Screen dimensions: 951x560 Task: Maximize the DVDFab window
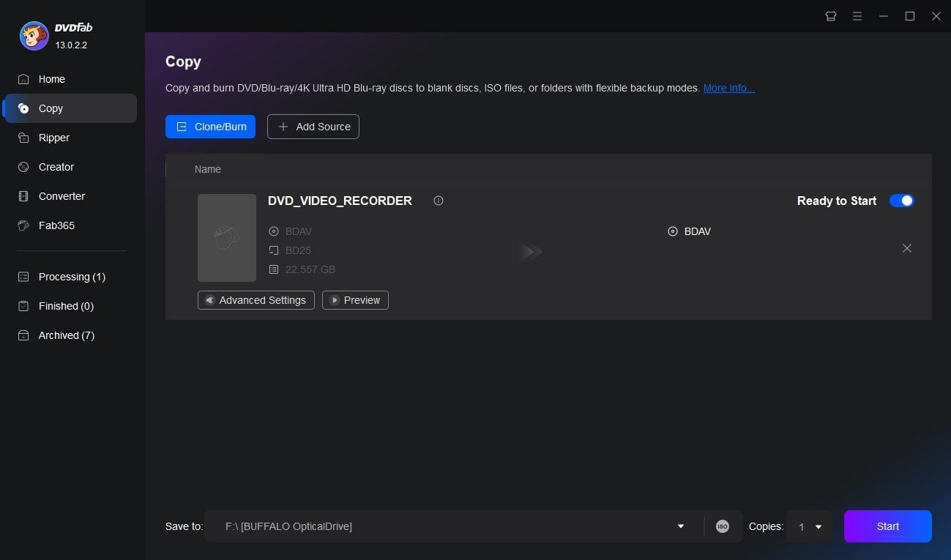(x=910, y=16)
